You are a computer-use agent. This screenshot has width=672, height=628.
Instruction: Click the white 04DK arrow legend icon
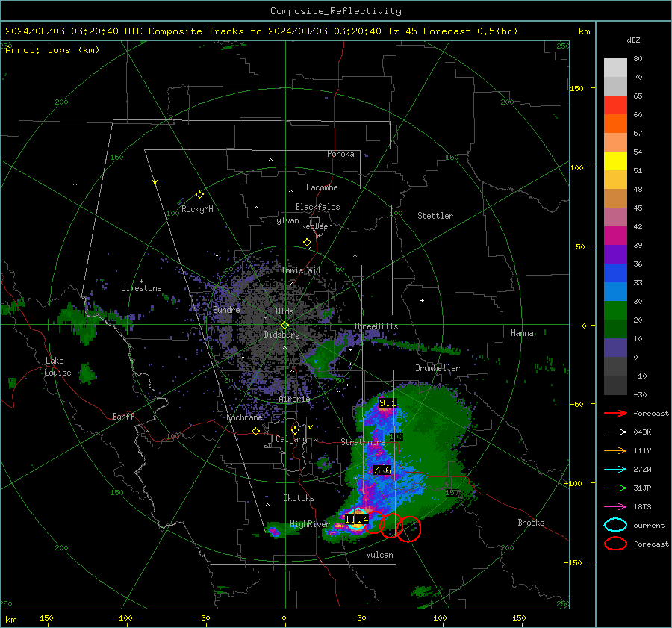point(615,432)
